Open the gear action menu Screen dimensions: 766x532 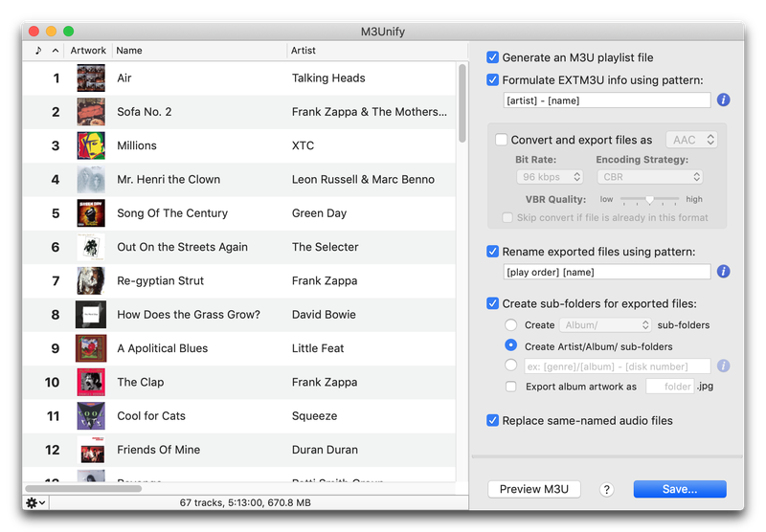(35, 502)
